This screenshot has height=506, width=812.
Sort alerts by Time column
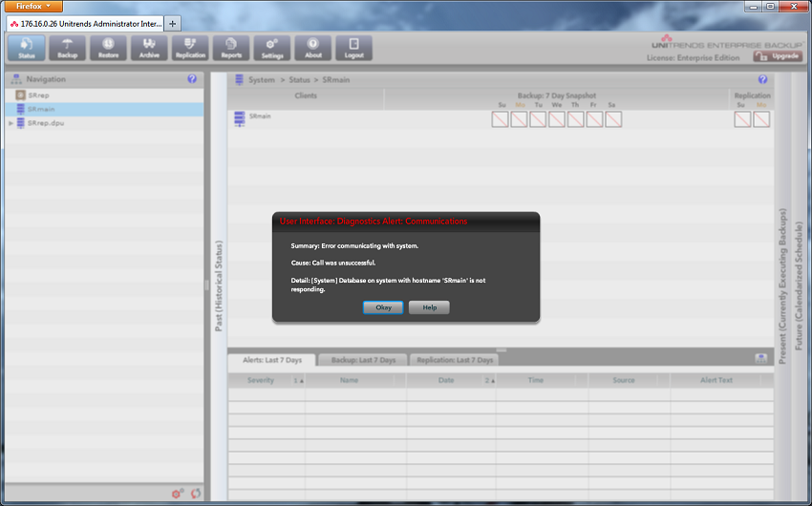(x=536, y=380)
